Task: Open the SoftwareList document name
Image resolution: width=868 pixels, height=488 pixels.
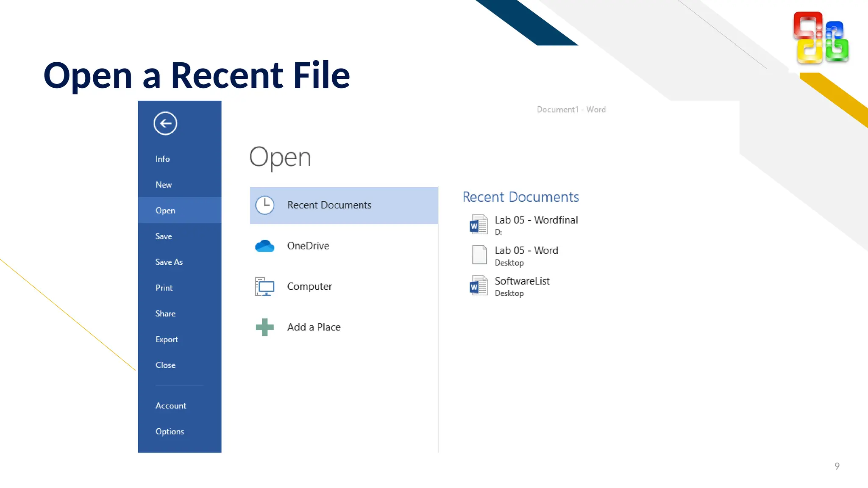Action: pos(522,281)
